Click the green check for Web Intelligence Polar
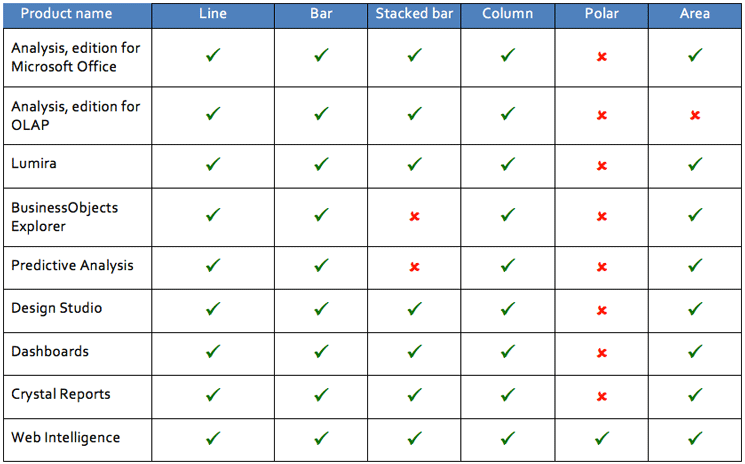 pyautogui.click(x=602, y=438)
